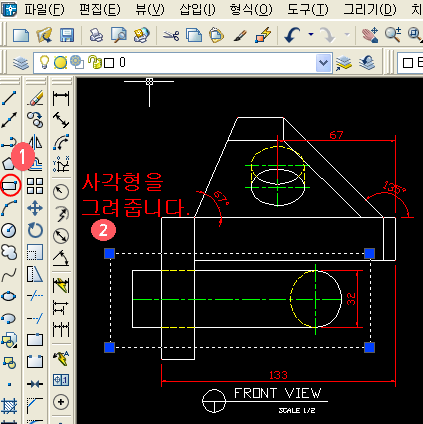This screenshot has height=424, width=423.
Task: Select the Construction Line tool
Action: (9, 120)
